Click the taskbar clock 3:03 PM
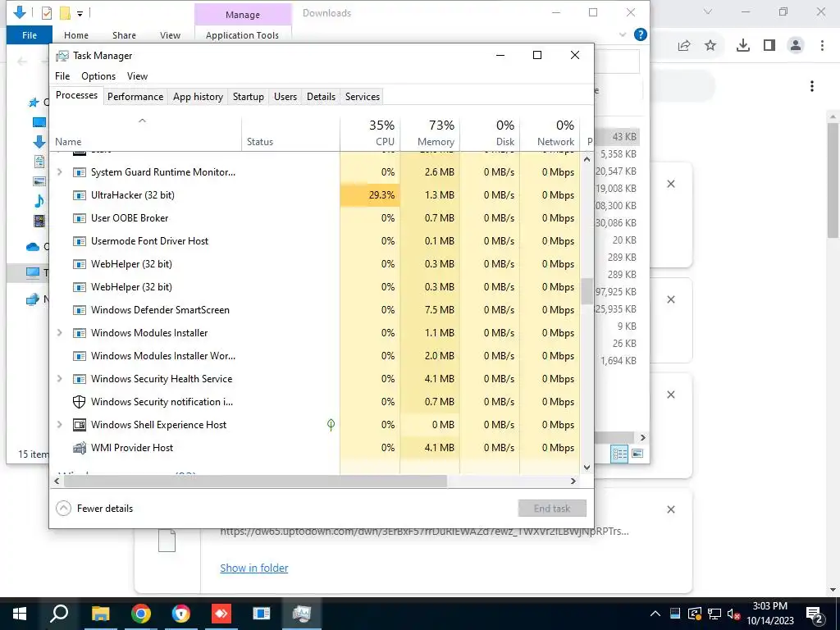This screenshot has height=630, width=840. [769, 606]
